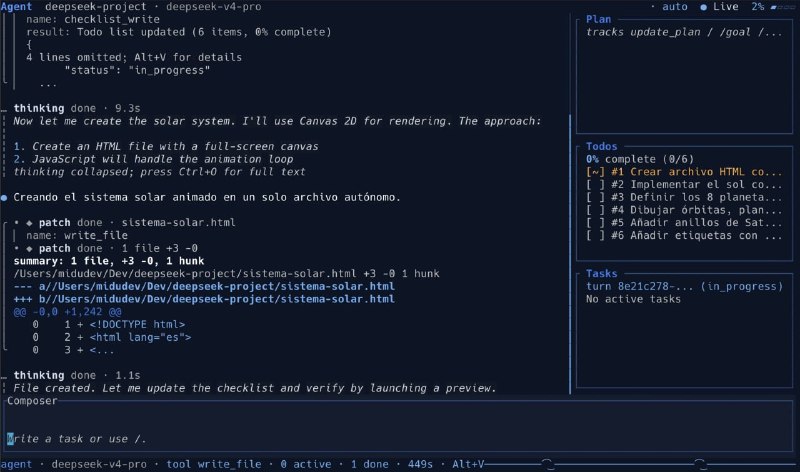
Task: Click the summary: 1 file, +3 -0 line
Action: [109, 261]
